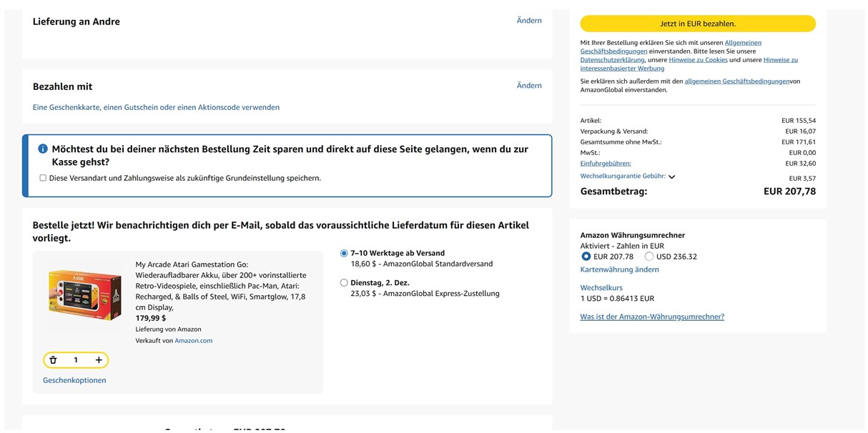Screen dimensions: 868x433
Task: Select EUR 207.78 payment currency
Action: coord(586,257)
